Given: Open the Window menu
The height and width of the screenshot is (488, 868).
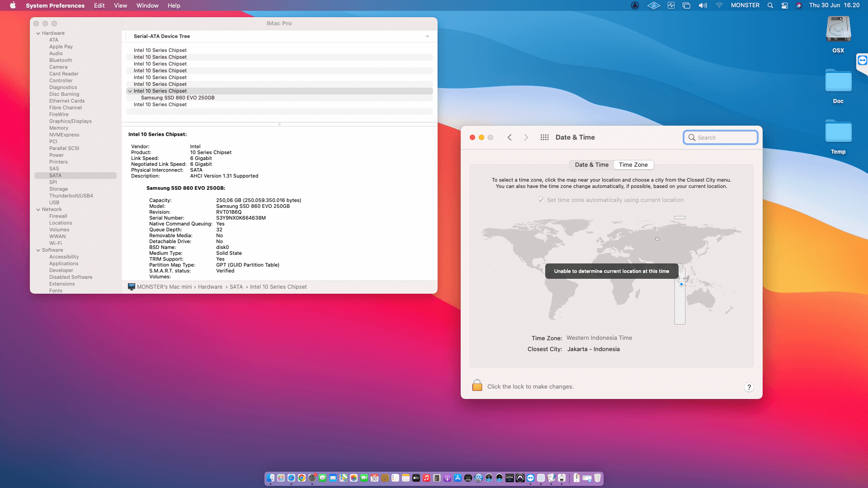Looking at the screenshot, I should tap(147, 5).
